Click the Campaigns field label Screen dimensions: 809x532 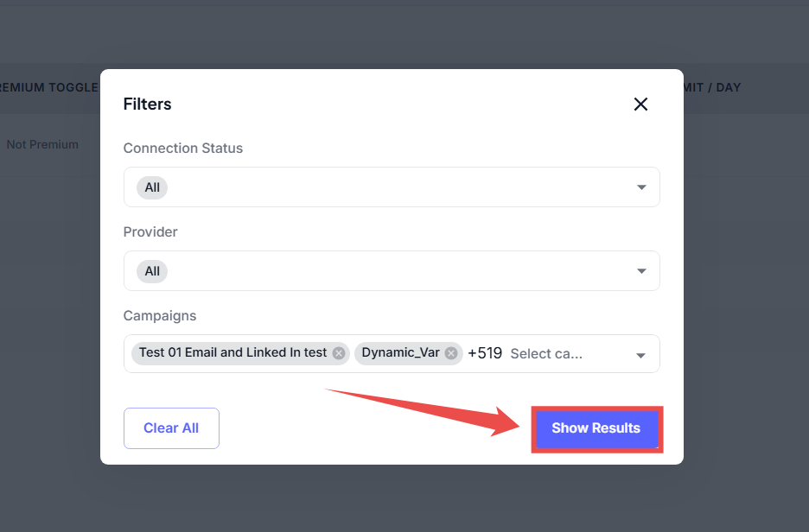tap(160, 316)
